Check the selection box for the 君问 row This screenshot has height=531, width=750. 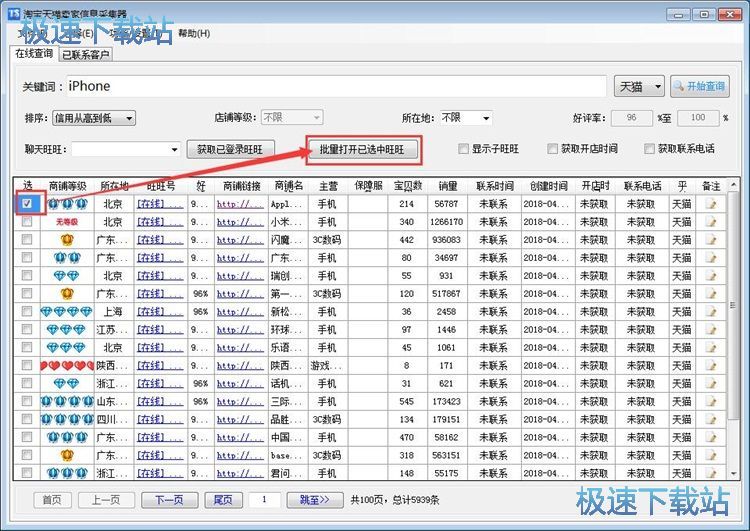[x=27, y=473]
